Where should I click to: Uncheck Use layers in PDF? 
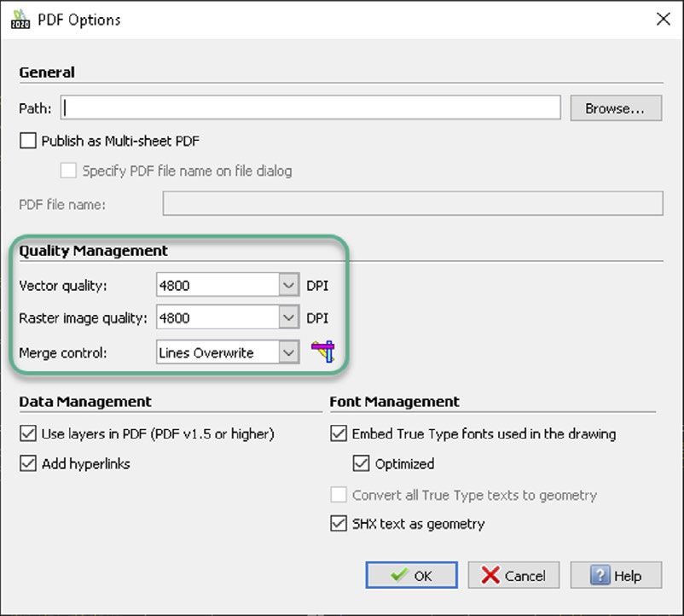click(x=28, y=433)
